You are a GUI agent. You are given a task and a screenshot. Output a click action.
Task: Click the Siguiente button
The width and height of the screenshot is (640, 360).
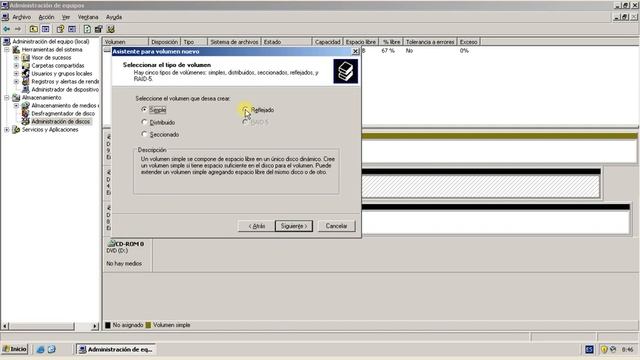point(294,226)
